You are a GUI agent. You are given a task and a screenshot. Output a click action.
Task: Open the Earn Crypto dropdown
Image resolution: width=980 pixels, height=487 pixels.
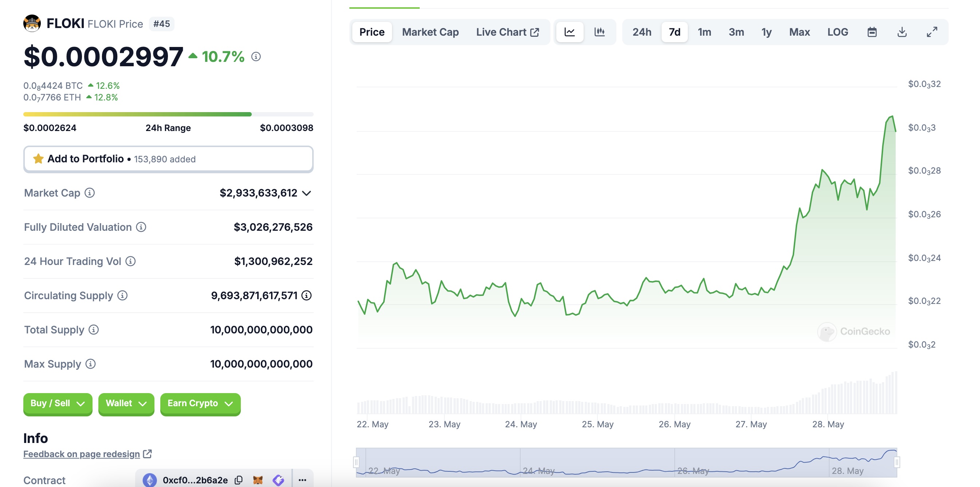200,404
